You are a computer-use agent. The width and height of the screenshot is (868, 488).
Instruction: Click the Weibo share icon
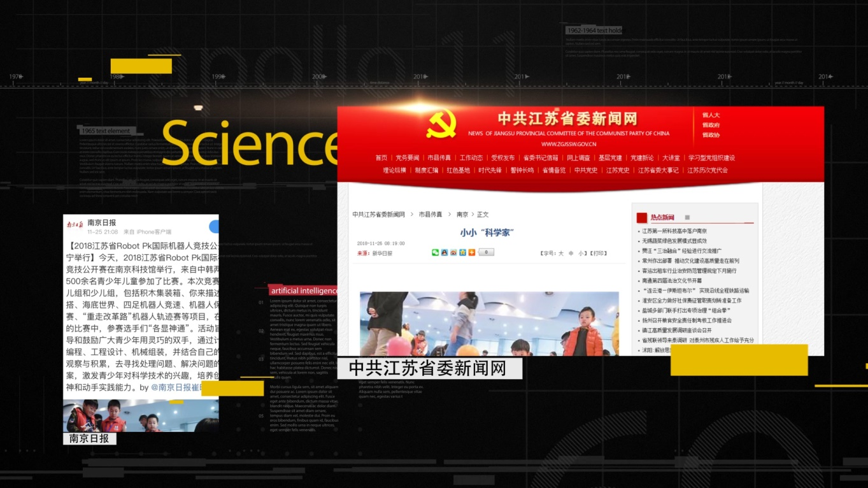point(453,252)
